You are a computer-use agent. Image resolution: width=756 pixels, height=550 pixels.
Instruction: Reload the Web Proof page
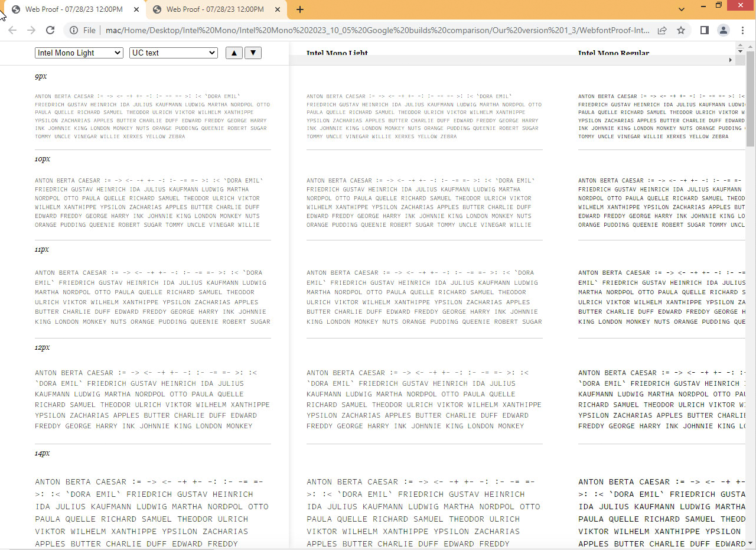[50, 30]
